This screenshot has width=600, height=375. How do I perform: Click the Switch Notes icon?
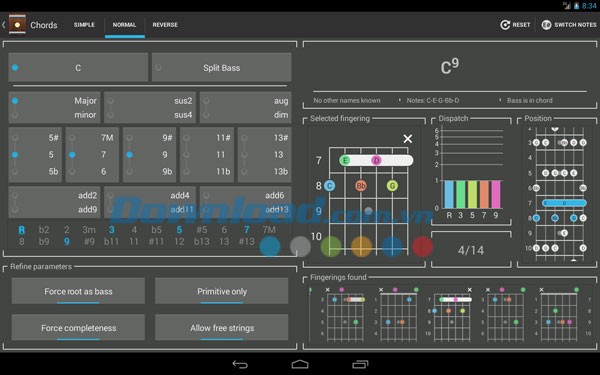(546, 25)
